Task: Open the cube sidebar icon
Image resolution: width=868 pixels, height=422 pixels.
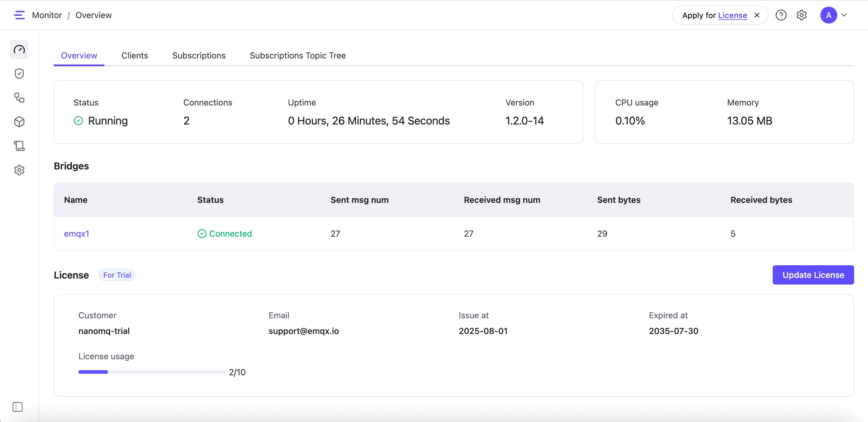Action: coord(19,121)
